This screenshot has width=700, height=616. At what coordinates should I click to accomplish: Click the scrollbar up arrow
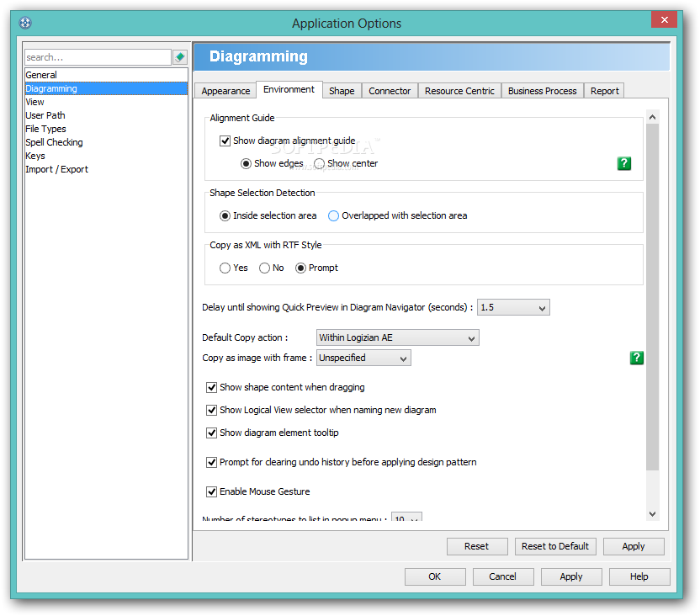[652, 117]
